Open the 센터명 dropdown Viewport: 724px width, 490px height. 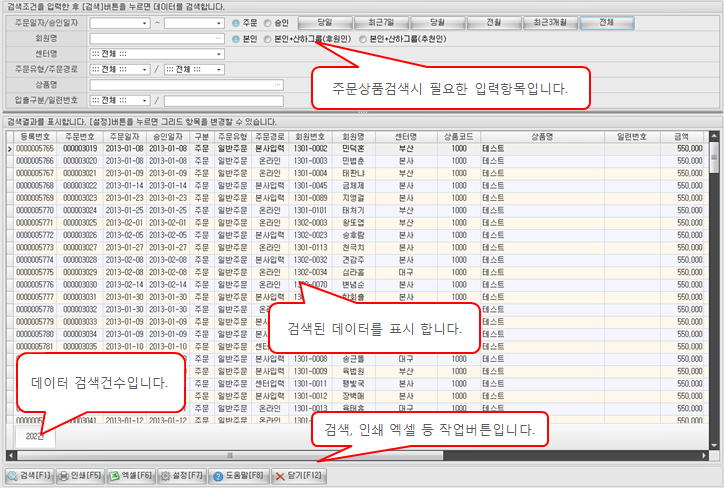(x=219, y=54)
